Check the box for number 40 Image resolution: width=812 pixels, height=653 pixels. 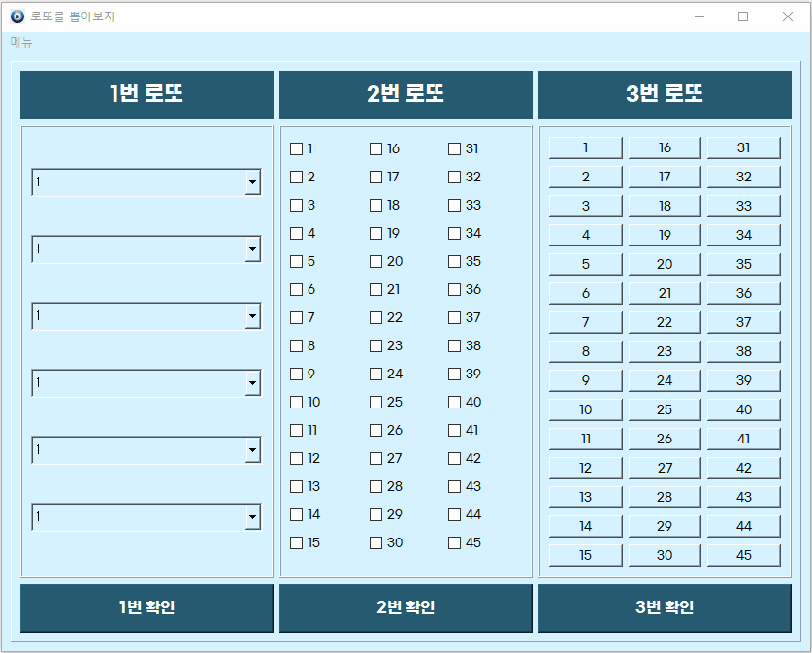click(454, 403)
